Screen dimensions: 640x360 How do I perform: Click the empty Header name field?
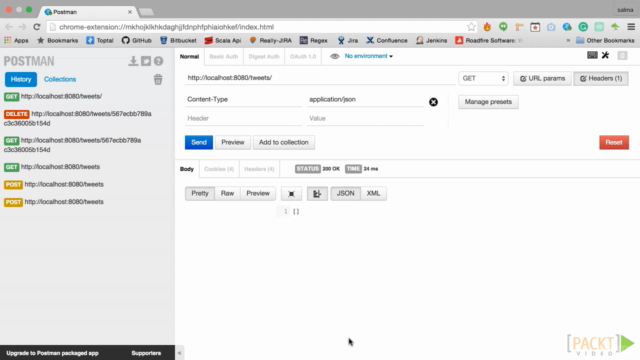pyautogui.click(x=243, y=118)
